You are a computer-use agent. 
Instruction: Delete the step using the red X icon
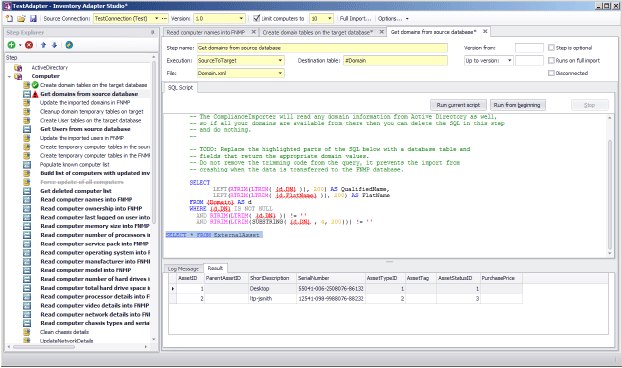click(29, 45)
